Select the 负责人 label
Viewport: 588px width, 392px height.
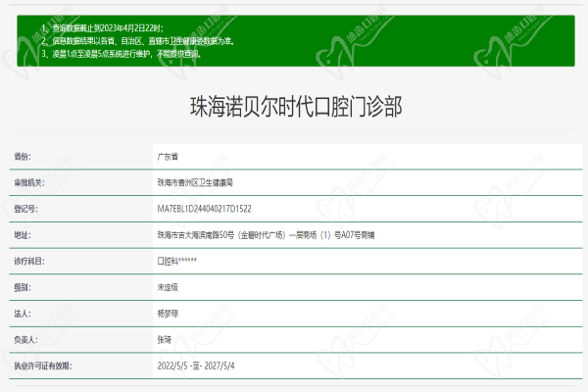25,340
